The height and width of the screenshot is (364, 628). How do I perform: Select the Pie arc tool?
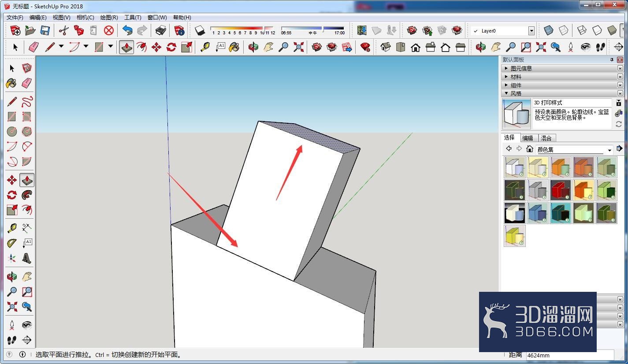(27, 161)
